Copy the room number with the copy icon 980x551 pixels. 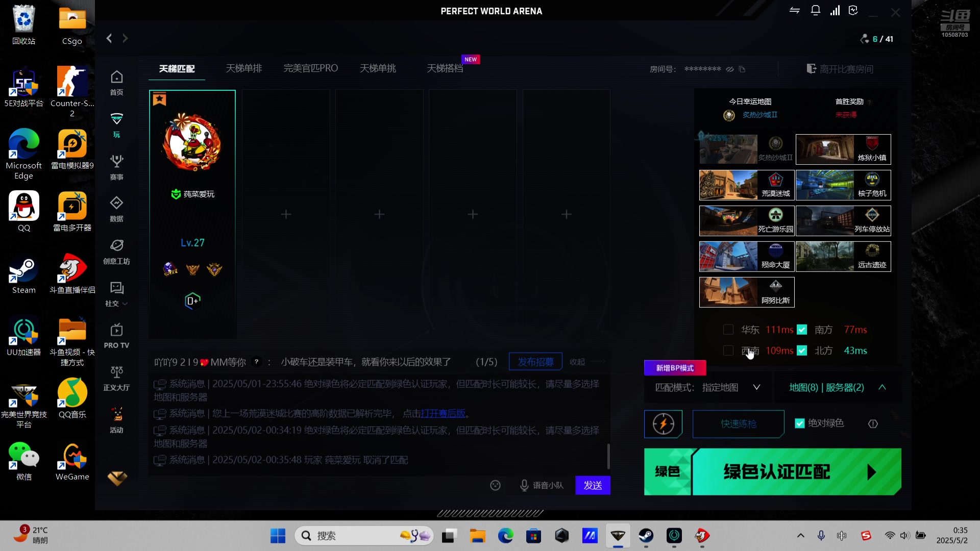pyautogui.click(x=742, y=69)
